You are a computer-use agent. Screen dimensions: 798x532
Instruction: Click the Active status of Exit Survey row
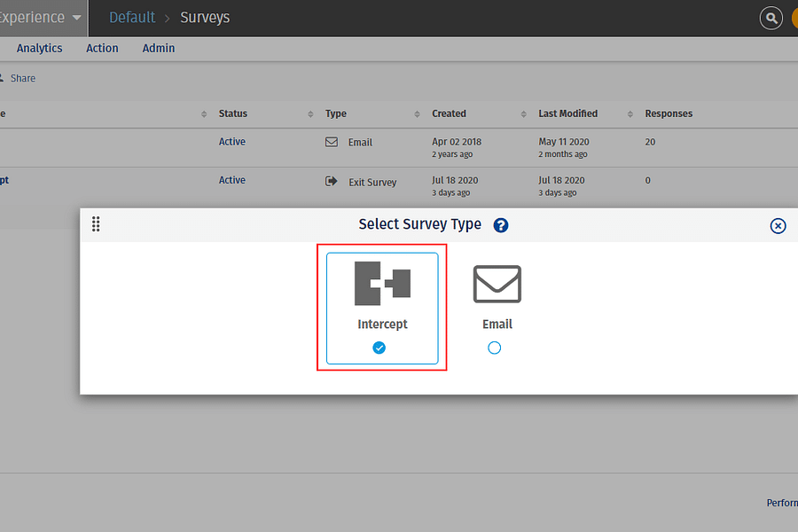point(232,180)
